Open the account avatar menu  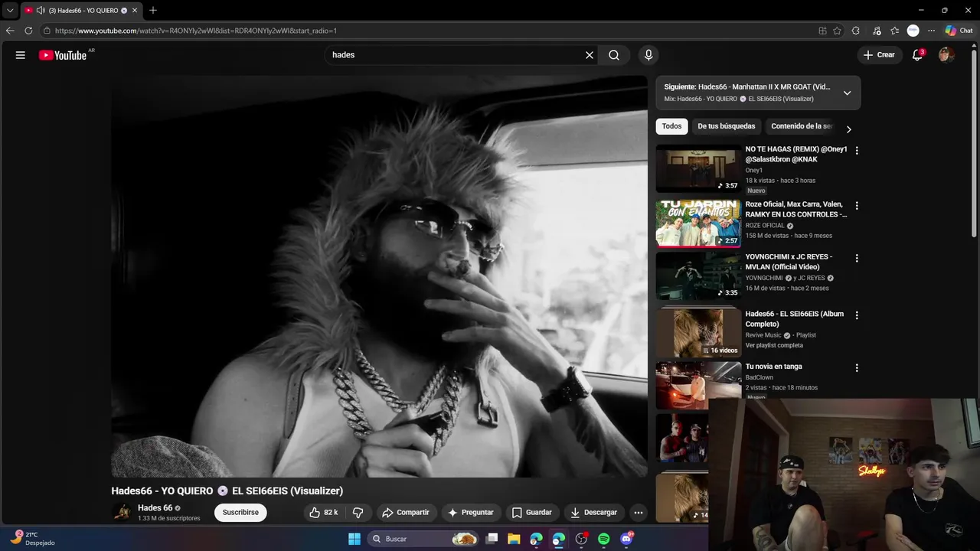(946, 55)
